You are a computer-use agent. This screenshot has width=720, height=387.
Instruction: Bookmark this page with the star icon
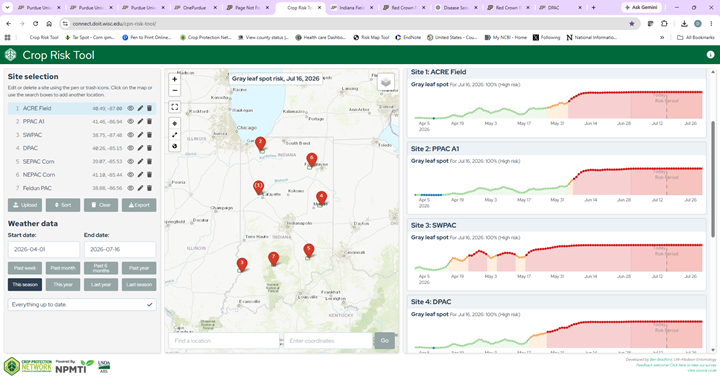(x=632, y=23)
